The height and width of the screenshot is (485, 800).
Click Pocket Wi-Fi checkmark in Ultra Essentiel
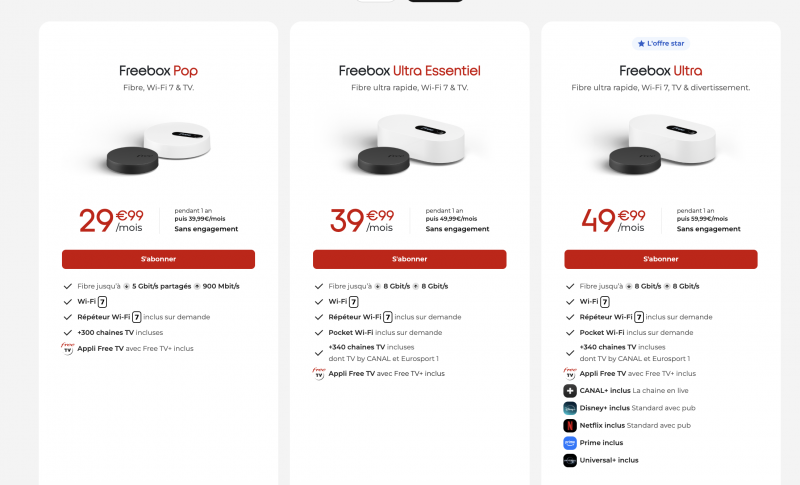[318, 332]
